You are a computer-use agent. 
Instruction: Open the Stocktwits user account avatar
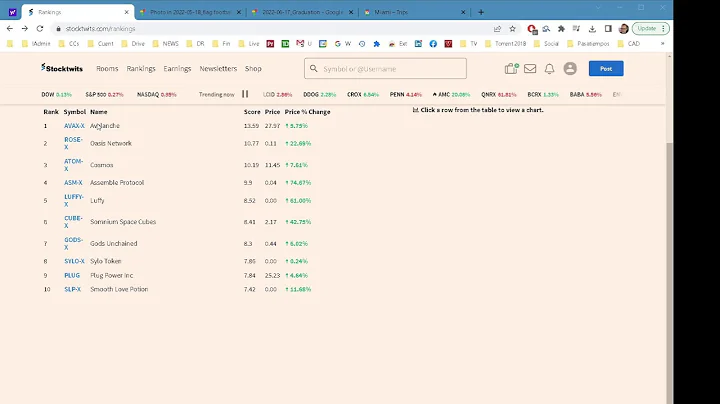(570, 68)
